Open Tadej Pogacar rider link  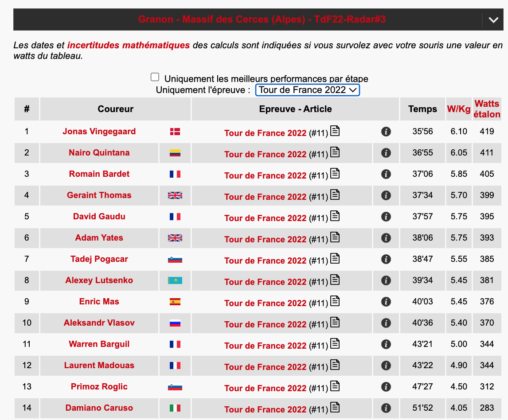99,259
